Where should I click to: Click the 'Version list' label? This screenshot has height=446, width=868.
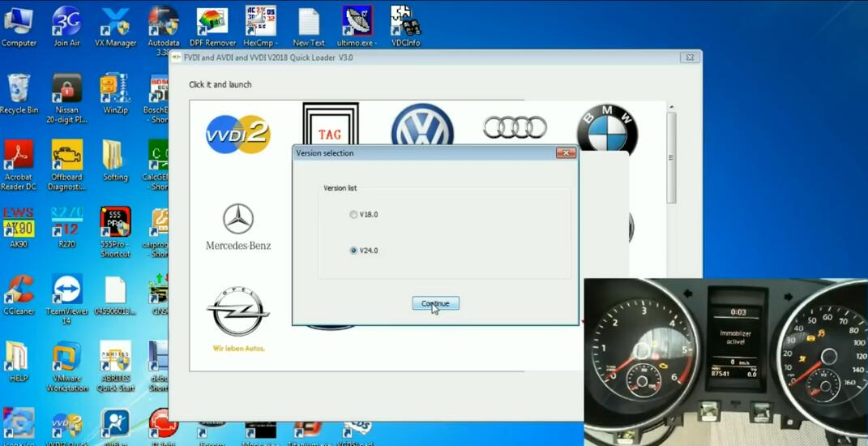(x=340, y=188)
